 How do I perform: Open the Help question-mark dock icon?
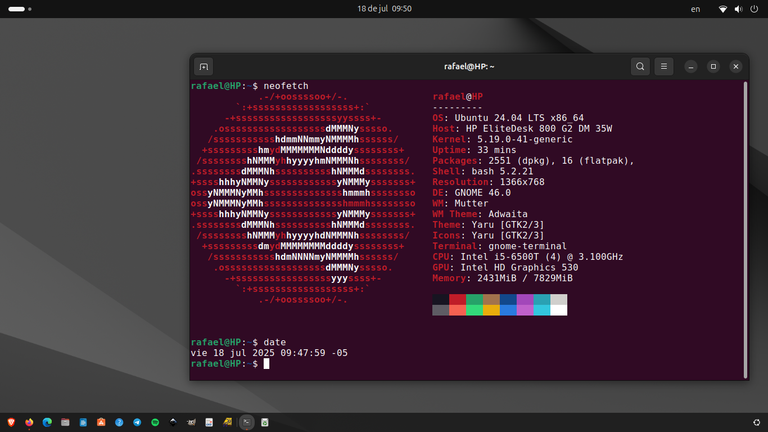click(x=119, y=422)
